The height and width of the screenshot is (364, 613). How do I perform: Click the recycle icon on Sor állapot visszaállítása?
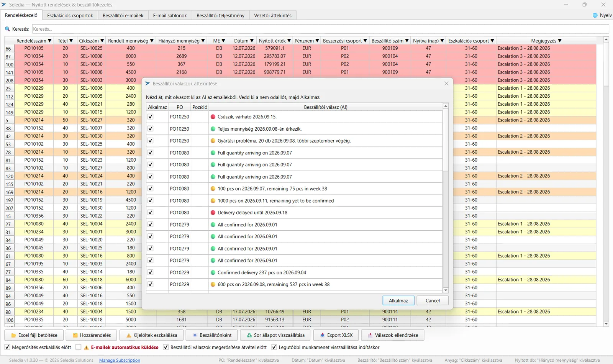point(249,335)
